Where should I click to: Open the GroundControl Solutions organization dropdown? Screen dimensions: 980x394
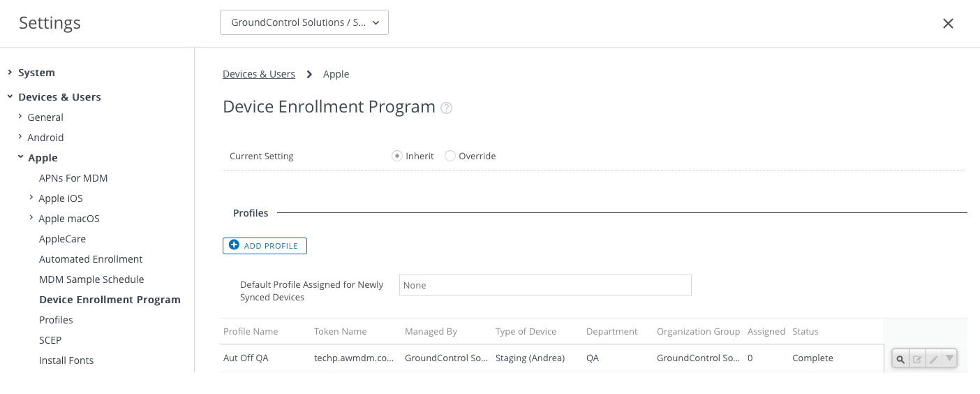tap(304, 22)
